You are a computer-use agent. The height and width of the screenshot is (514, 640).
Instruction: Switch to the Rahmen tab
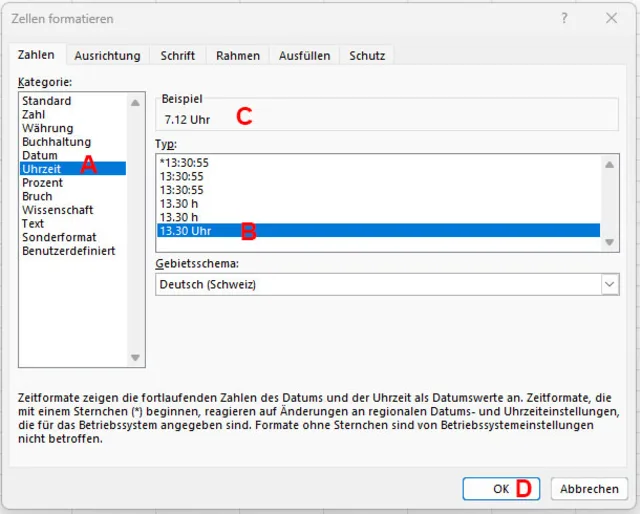pos(238,56)
